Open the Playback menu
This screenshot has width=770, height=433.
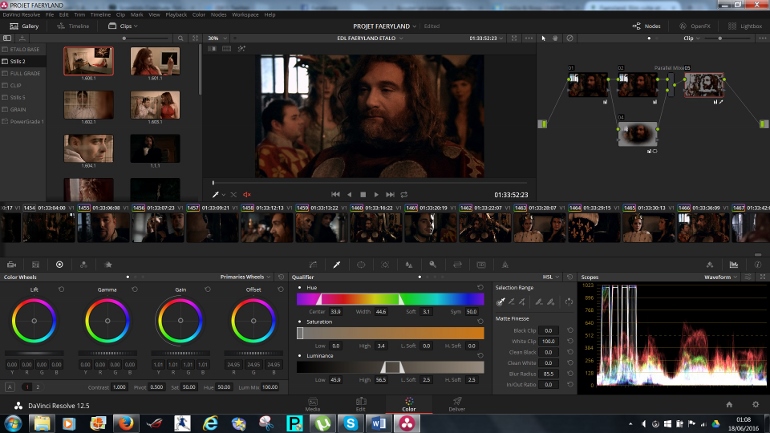click(176, 15)
